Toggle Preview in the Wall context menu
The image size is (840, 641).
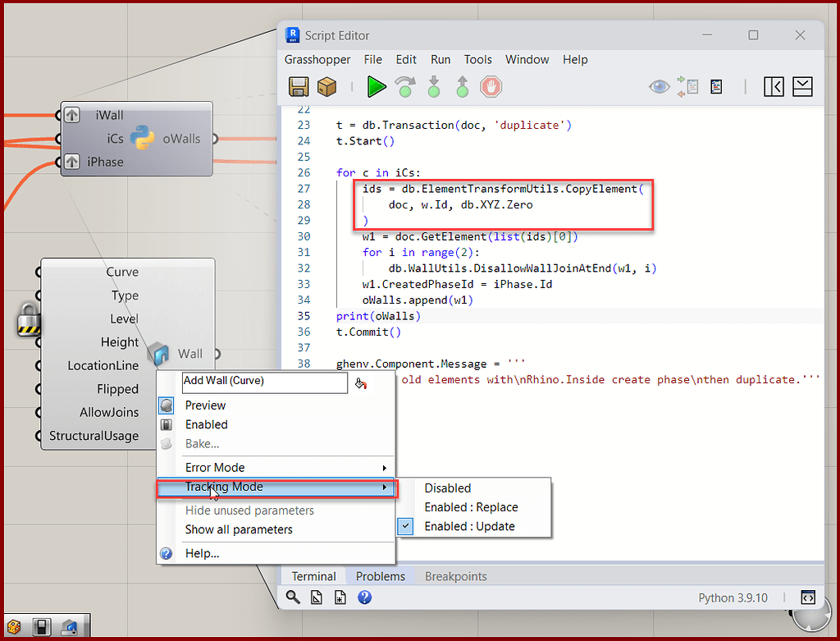pyautogui.click(x=205, y=405)
